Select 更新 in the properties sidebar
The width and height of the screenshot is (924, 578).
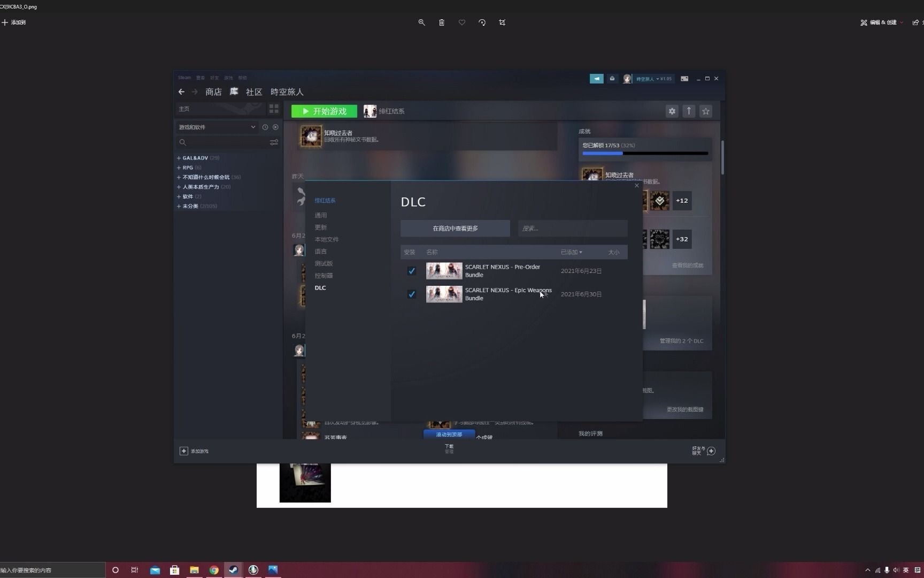tap(321, 227)
